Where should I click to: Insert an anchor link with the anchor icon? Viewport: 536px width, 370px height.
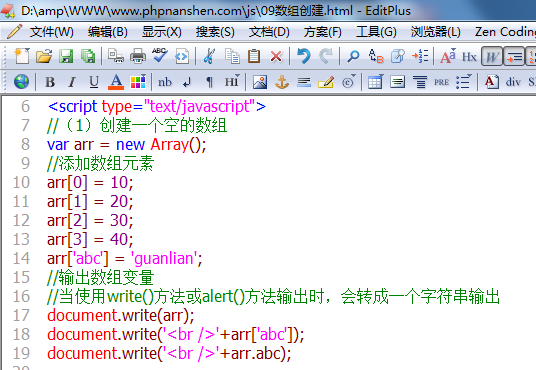point(282,82)
